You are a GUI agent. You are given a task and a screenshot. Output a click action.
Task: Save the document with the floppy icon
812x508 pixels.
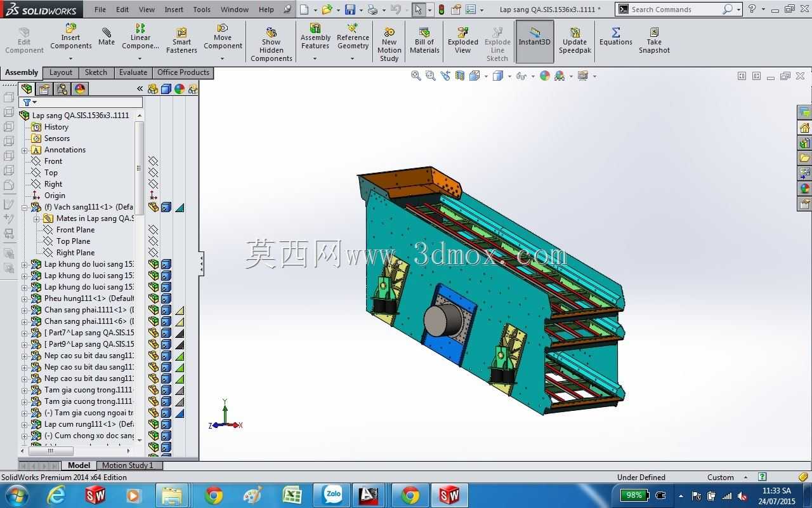[x=350, y=10]
